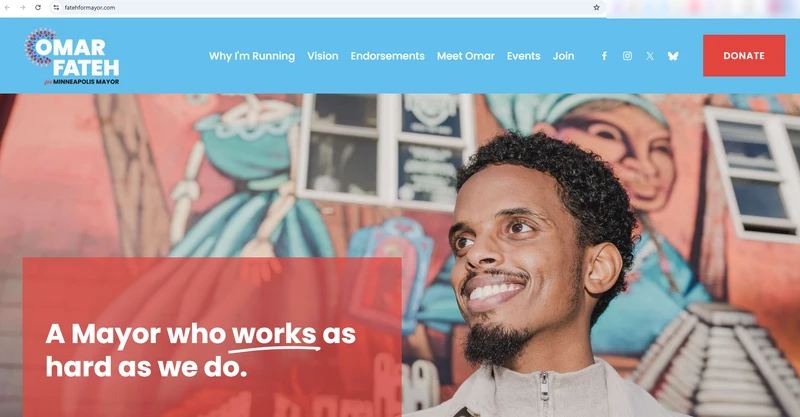Focus the fatehformayor.com address bar
Viewport: 800px width, 417px height.
click(327, 8)
